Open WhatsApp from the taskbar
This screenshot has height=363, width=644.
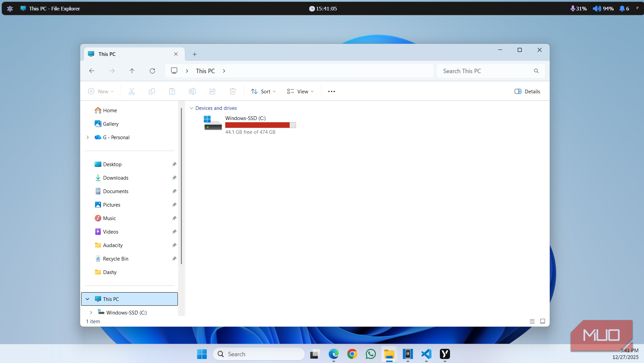[371, 354]
